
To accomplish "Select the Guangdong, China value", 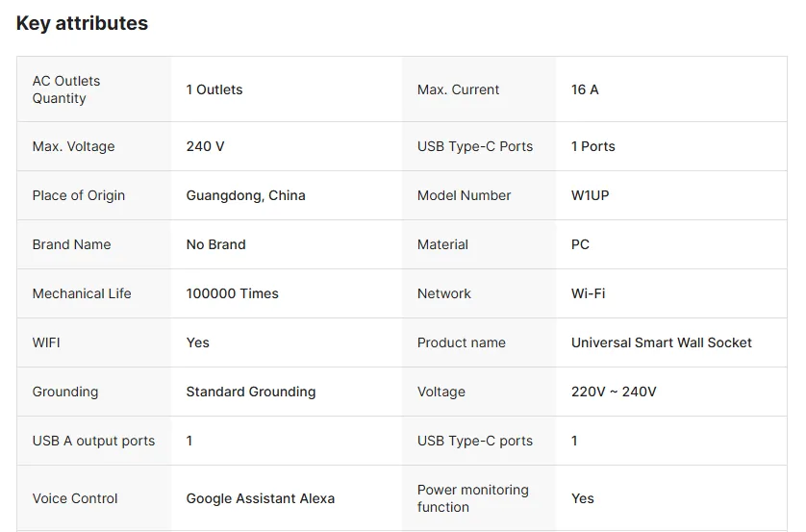I will coord(245,195).
